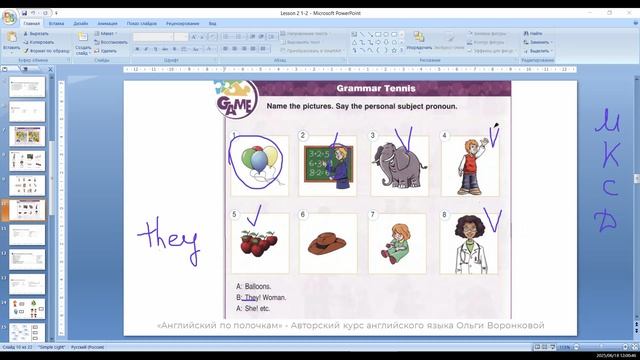Reset slide with Восстановить
This screenshot has width=640, height=360.
pos(111,42)
